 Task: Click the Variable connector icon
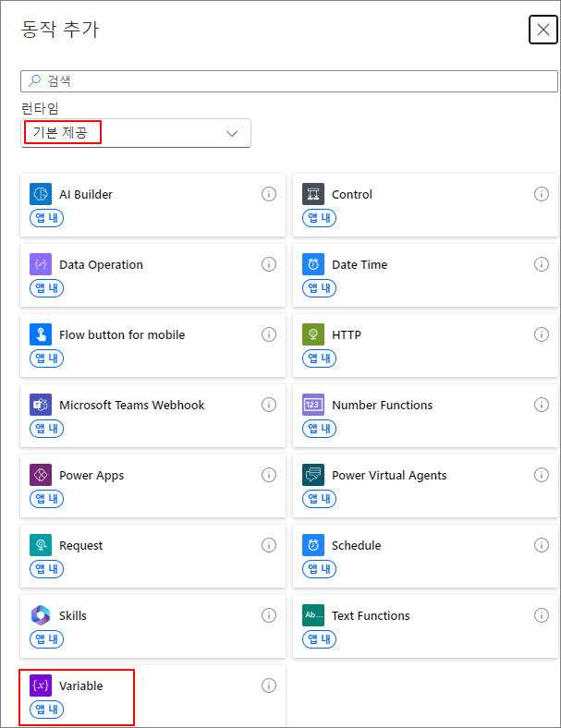pyautogui.click(x=41, y=686)
